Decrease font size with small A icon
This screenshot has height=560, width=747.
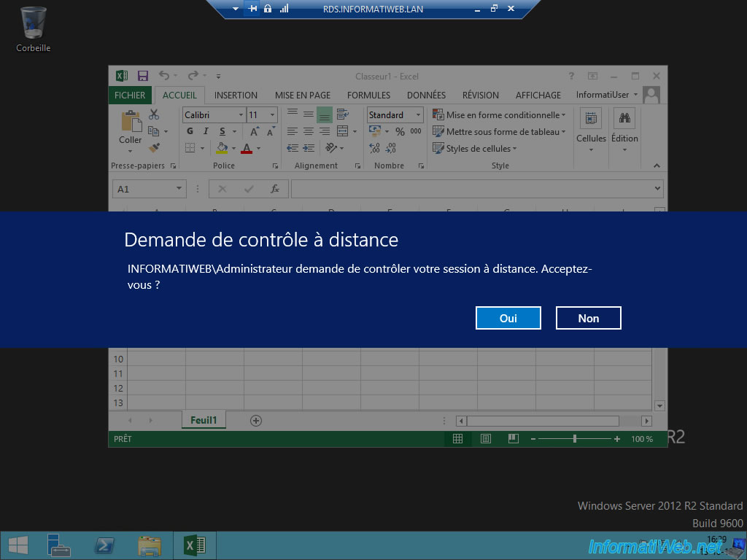[x=271, y=131]
